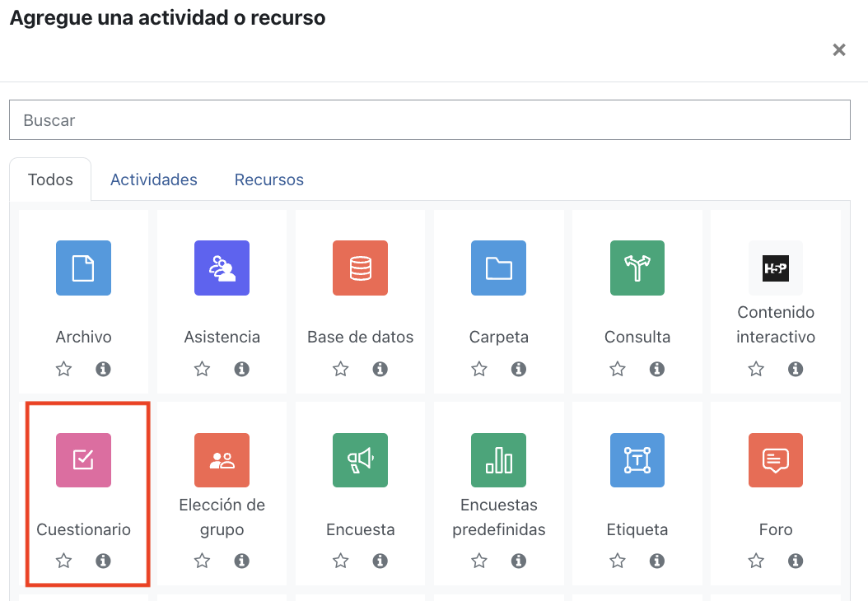
Task: Click the Foro label
Action: [x=776, y=529]
